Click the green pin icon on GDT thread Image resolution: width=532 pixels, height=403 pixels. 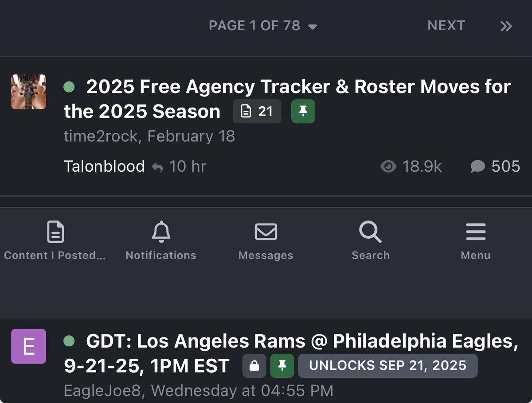[282, 366]
